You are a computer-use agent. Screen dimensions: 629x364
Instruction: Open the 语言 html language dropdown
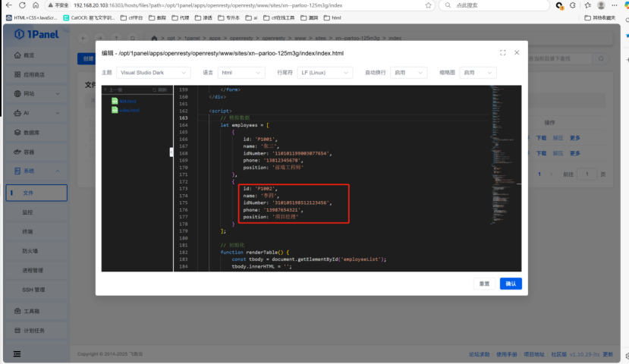tap(241, 73)
